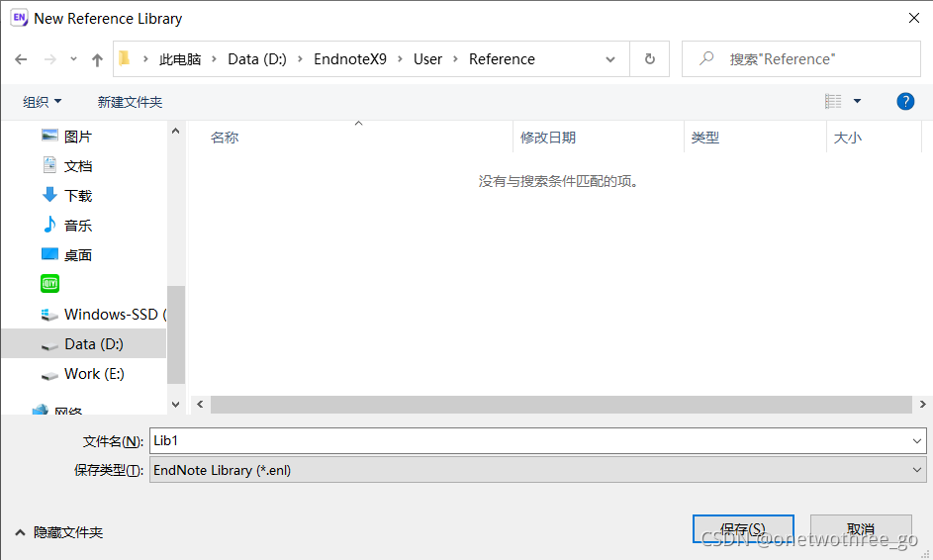Expand the chevron after Data (D:) in breadcrumb
The width and height of the screenshot is (933, 560).
point(300,59)
